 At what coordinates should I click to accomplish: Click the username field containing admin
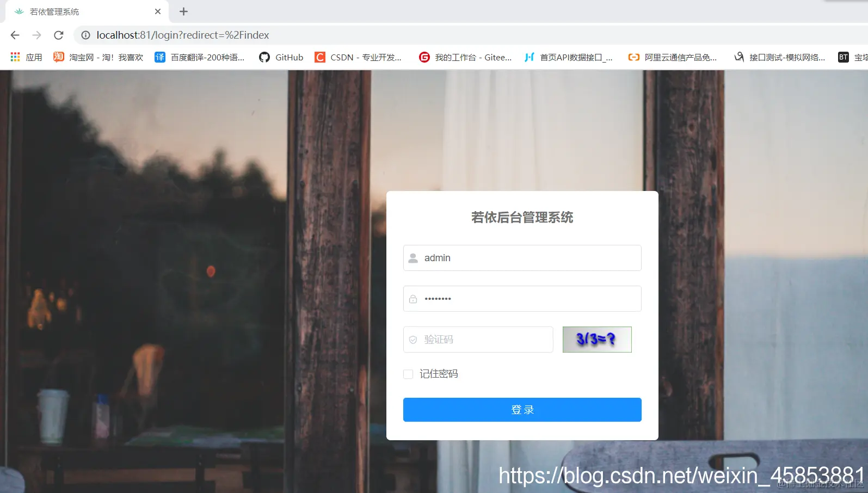(522, 258)
